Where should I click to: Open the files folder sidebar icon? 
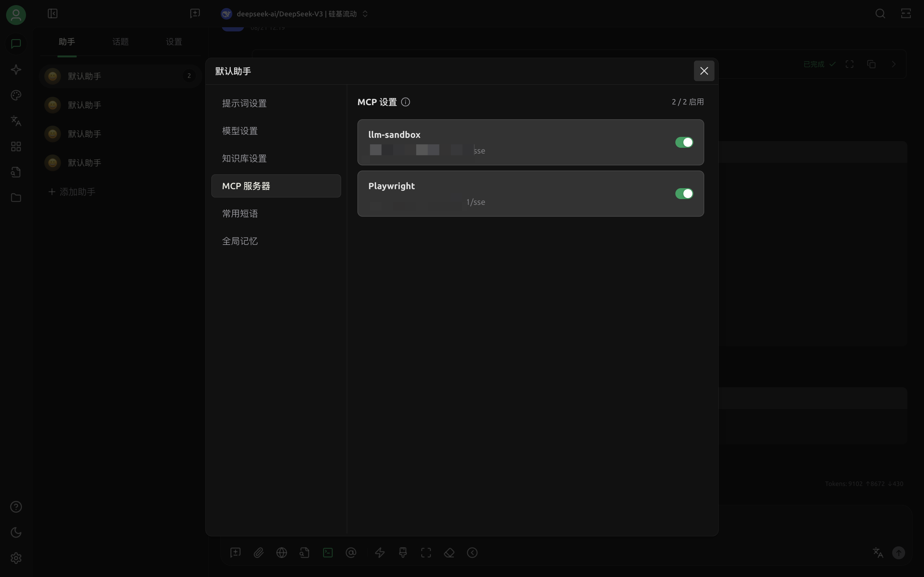tap(16, 198)
